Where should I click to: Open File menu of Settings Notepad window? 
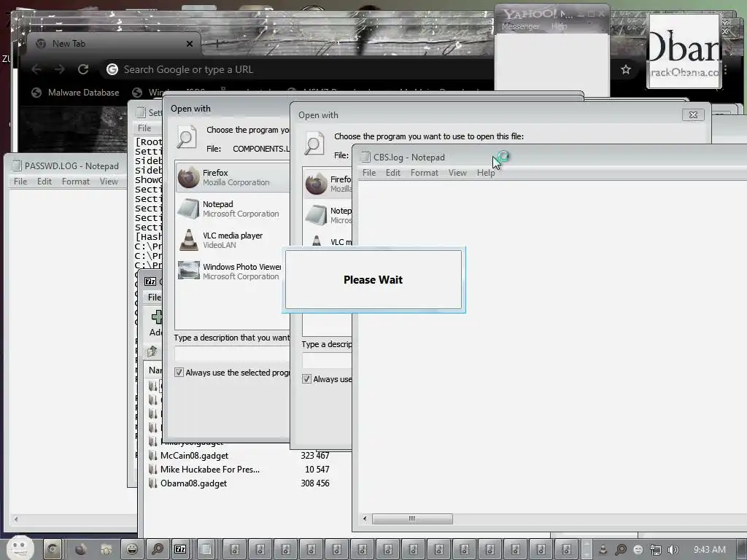pyautogui.click(x=144, y=128)
